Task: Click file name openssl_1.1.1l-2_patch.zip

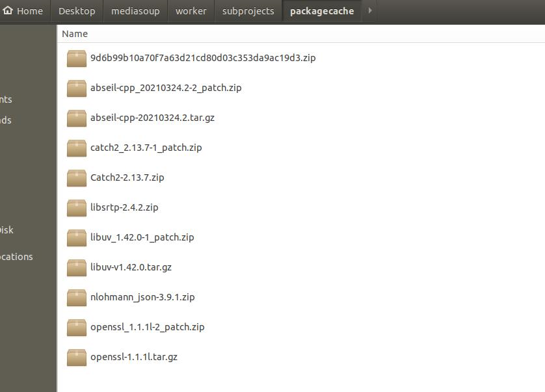Action: coord(148,326)
